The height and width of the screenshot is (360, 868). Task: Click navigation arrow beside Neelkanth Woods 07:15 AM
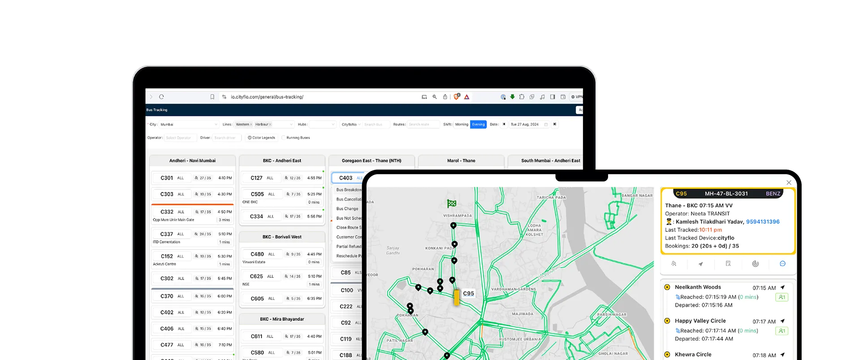(x=782, y=287)
